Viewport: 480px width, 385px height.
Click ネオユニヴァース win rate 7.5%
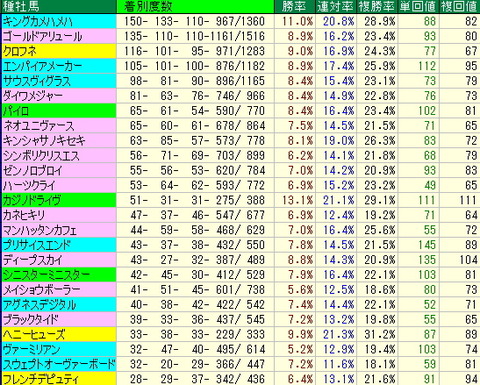(300, 126)
